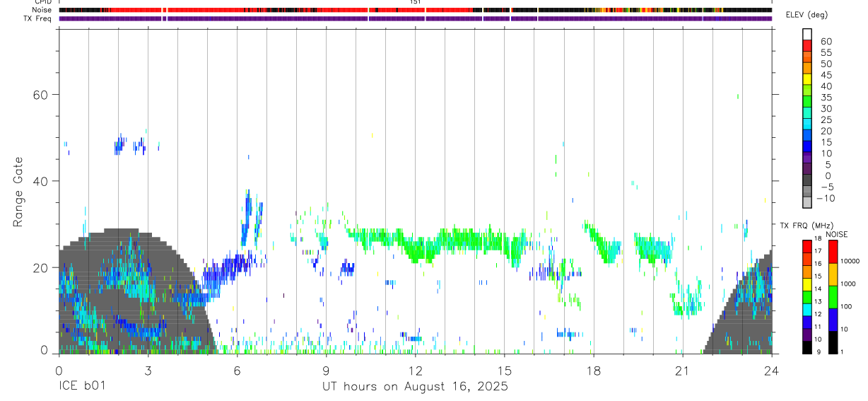Click x-axis hour tick label 3
Screen dimensions: 868x401
(x=148, y=370)
